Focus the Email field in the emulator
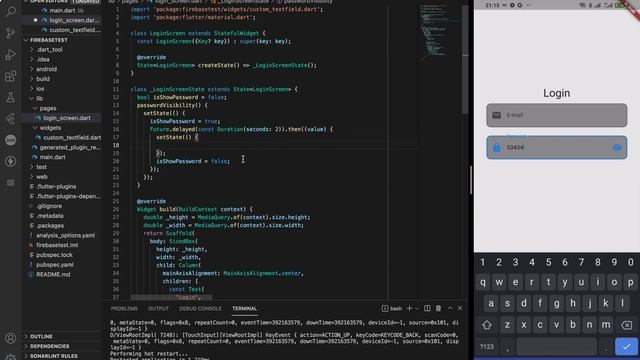 (556, 115)
